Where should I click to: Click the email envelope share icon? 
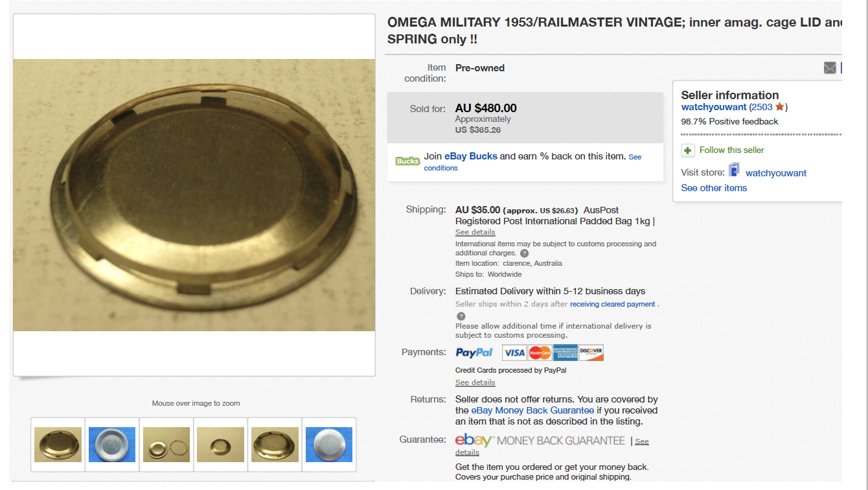[830, 68]
